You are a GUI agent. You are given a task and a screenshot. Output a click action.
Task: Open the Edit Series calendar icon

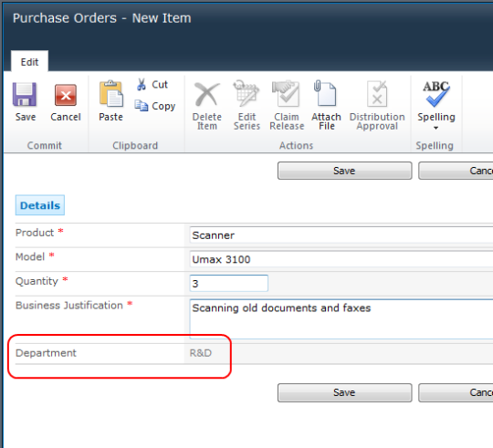(x=246, y=93)
